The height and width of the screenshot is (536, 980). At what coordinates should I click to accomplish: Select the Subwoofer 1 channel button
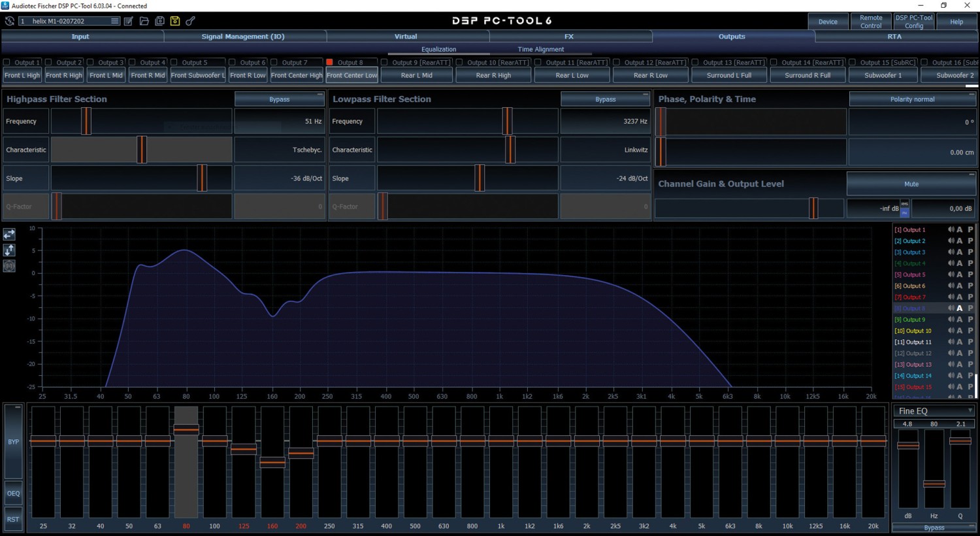point(883,75)
